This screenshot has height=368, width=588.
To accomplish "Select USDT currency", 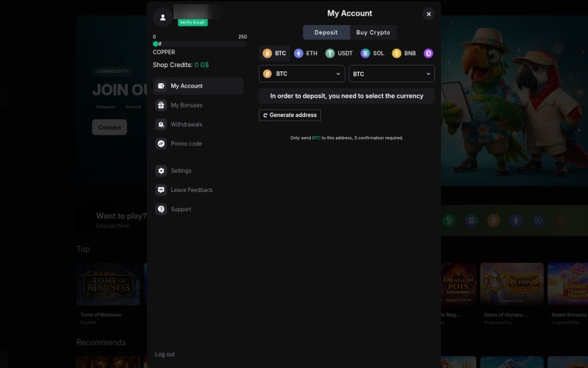I will pyautogui.click(x=339, y=53).
